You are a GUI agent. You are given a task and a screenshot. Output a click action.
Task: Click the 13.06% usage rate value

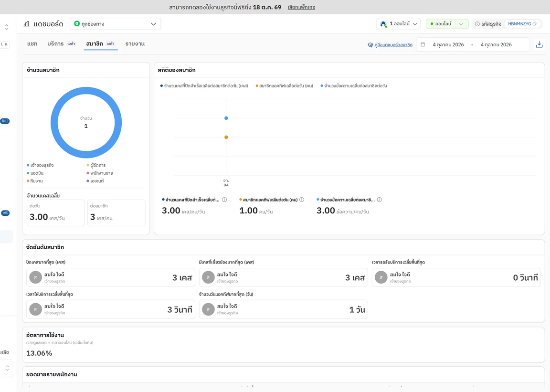pyautogui.click(x=39, y=353)
